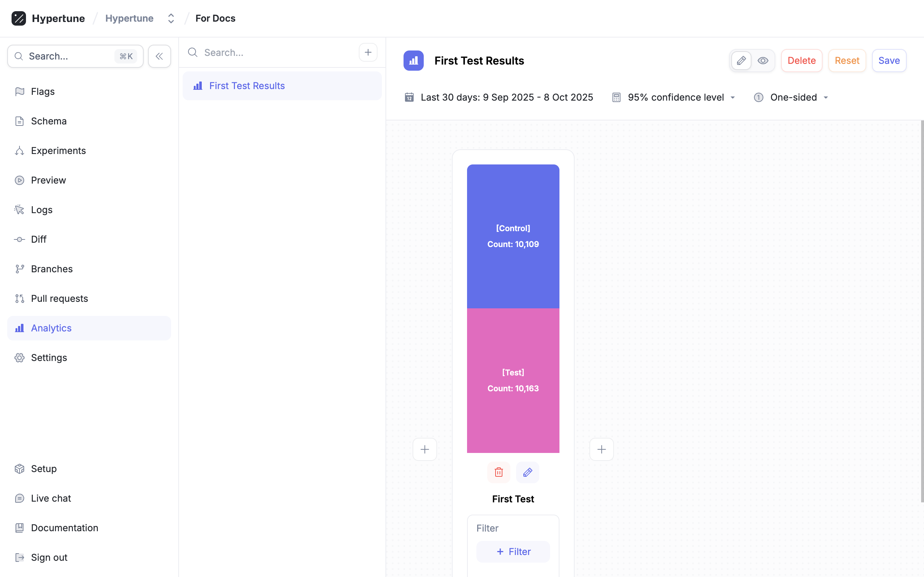Collapse the sidebar with double chevron icon
Image resolution: width=924 pixels, height=577 pixels.
point(159,56)
